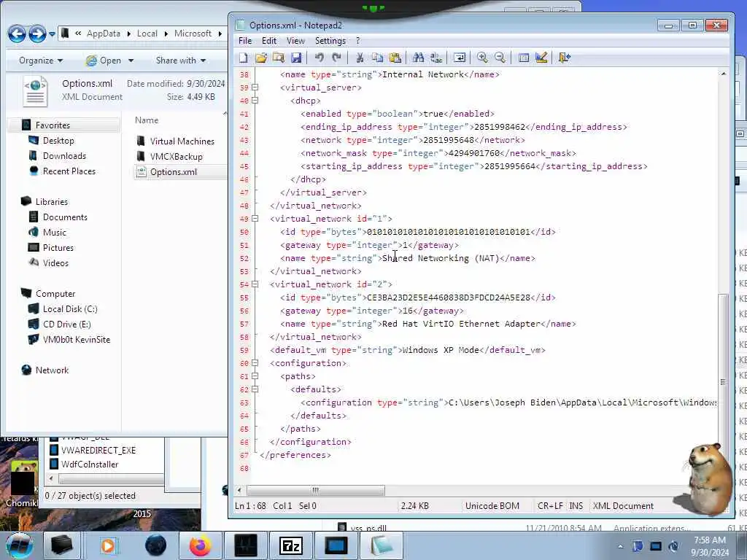Open Local Disk (C:) in navigation pane
The width and height of the screenshot is (747, 560).
(70, 309)
